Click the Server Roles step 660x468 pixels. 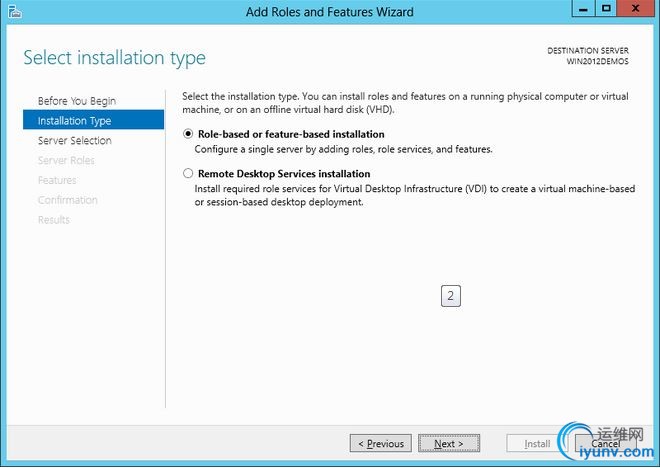66,160
